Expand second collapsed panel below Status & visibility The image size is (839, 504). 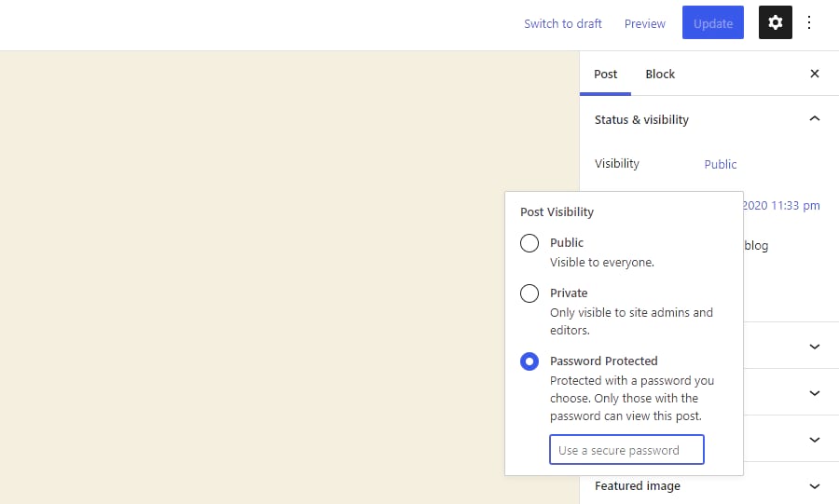[814, 392]
